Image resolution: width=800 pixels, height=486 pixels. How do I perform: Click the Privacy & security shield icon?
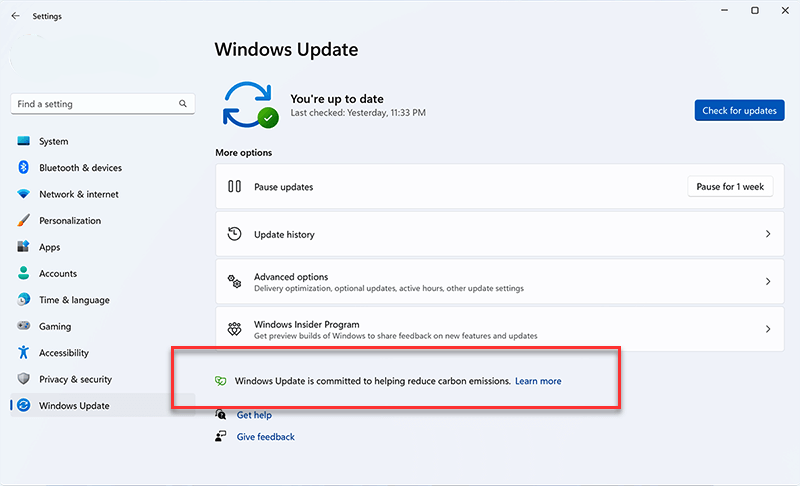click(x=23, y=378)
